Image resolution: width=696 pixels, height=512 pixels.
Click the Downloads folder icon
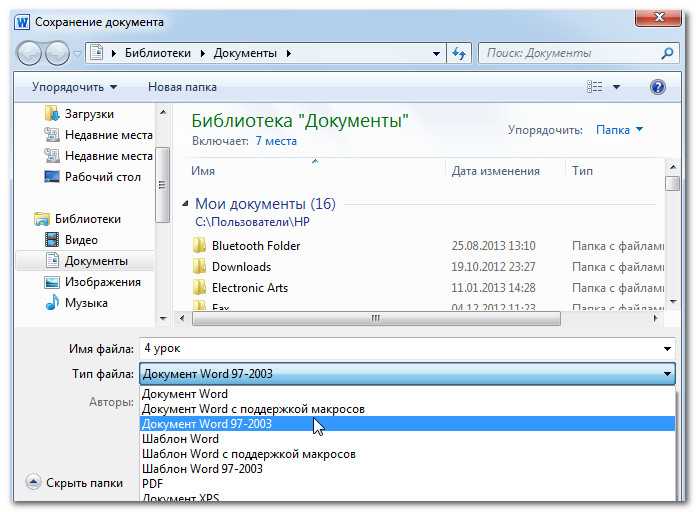click(200, 266)
